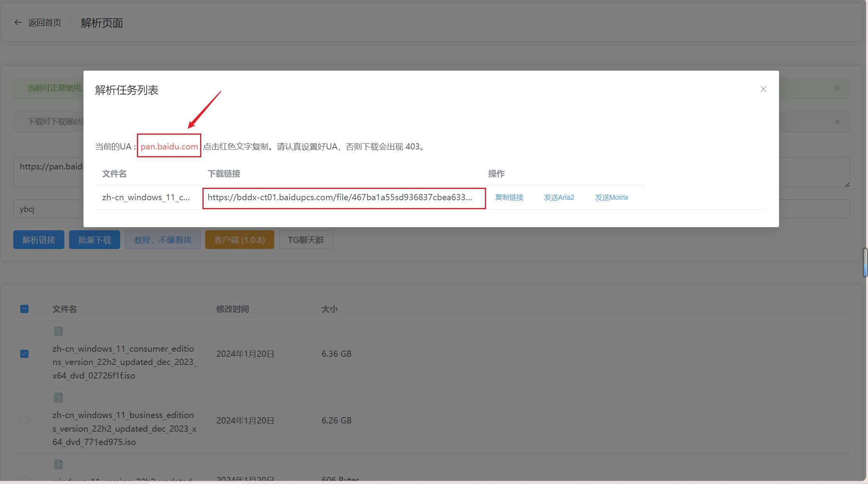Click the 操作 column header in dialog
Viewport: 868px width, 484px height.
pos(496,174)
